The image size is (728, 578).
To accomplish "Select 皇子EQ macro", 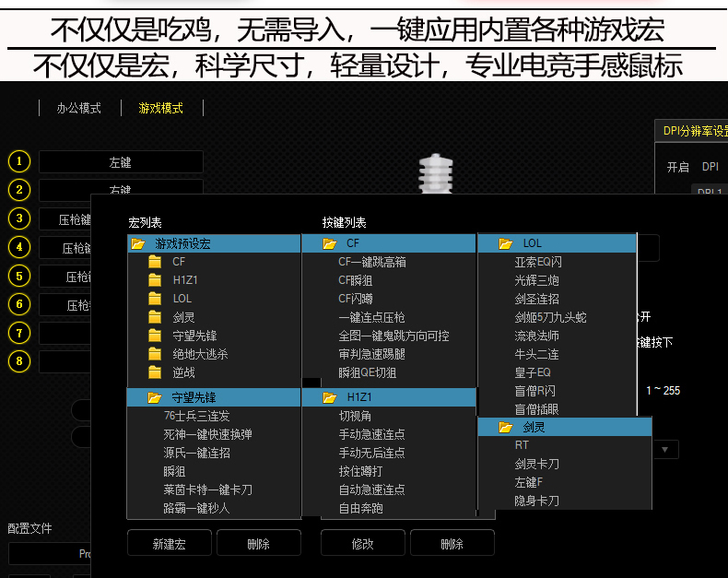I will click(533, 372).
